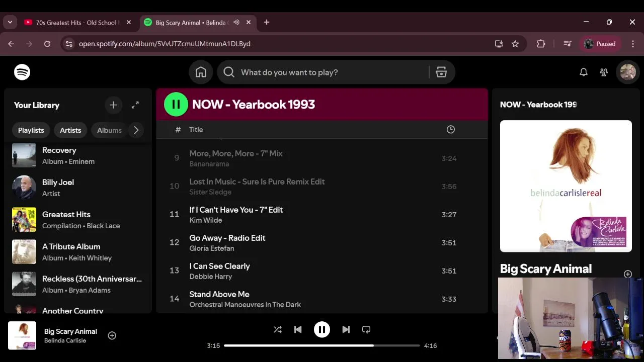
Task: Open the Chrome extensions puzzle icon
Action: (x=541, y=44)
